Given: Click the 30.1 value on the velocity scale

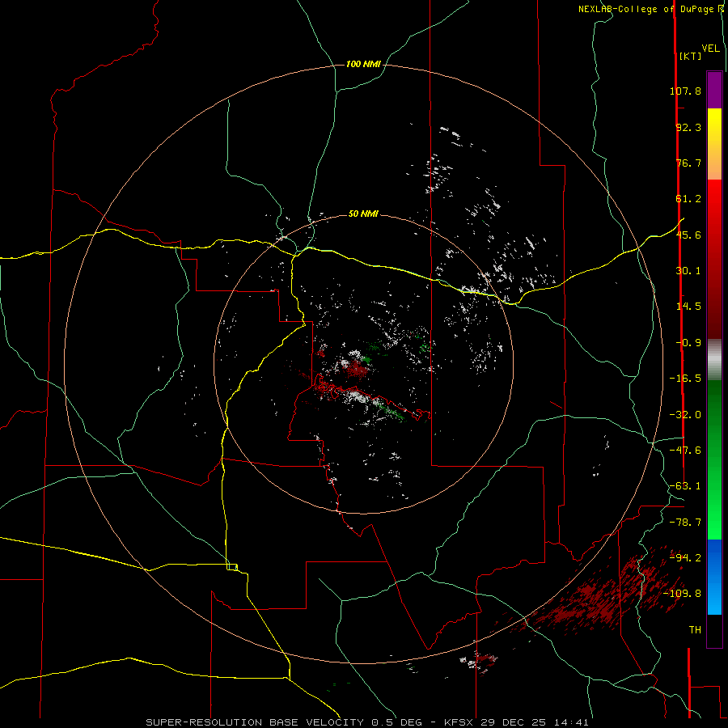Looking at the screenshot, I should 688,271.
